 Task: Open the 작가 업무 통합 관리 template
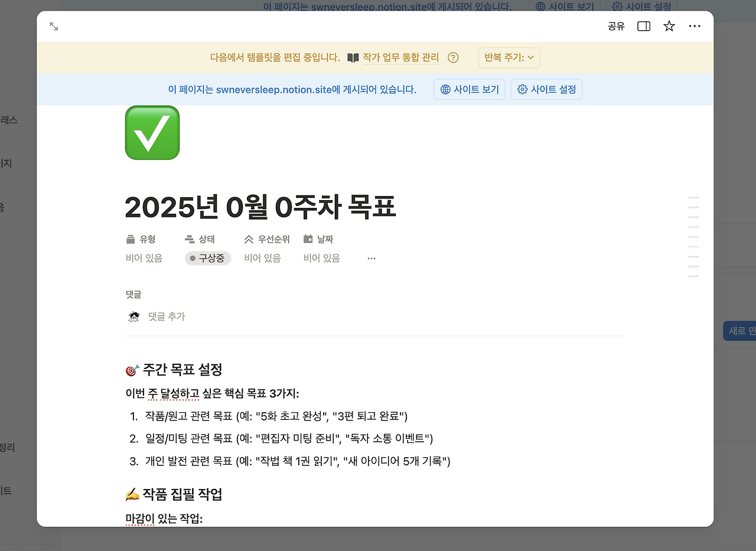(x=401, y=57)
